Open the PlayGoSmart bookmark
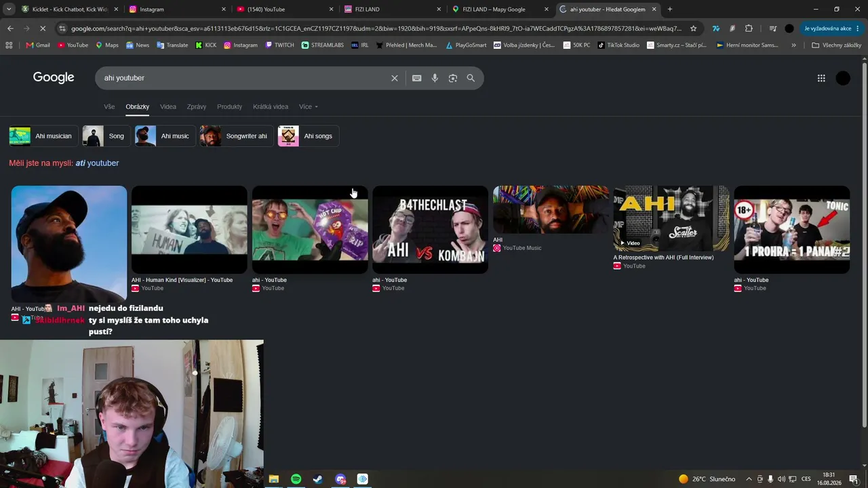The image size is (868, 488). coord(466,45)
